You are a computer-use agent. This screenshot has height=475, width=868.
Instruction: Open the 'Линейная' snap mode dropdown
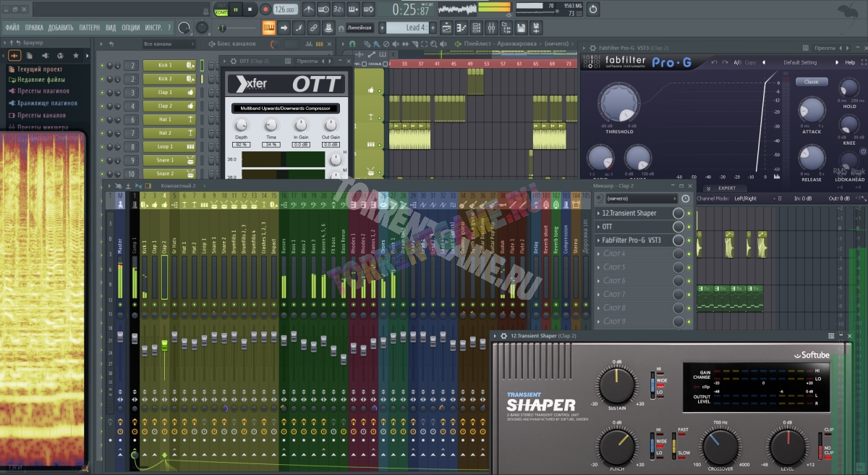[359, 28]
